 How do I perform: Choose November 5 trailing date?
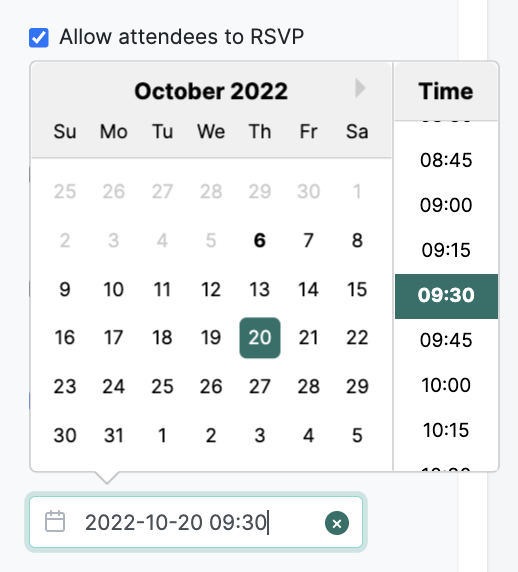pyautogui.click(x=357, y=435)
